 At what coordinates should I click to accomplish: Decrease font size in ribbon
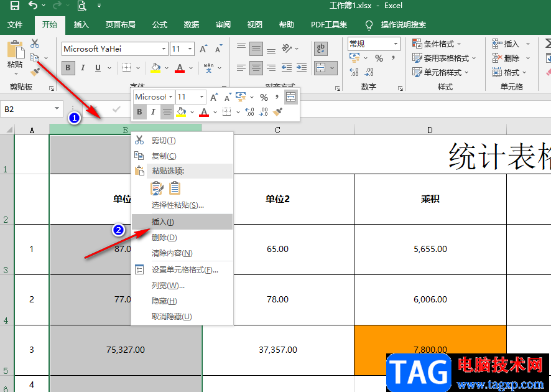218,49
